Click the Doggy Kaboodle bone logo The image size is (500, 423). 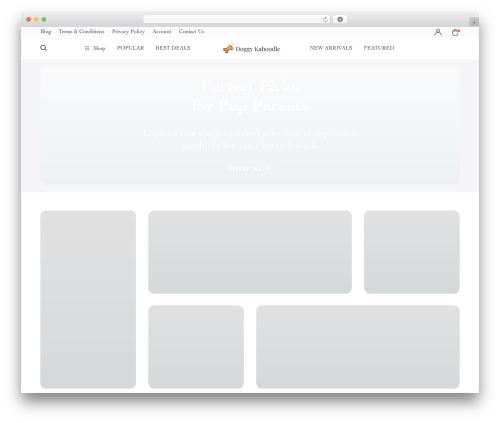[x=228, y=49]
